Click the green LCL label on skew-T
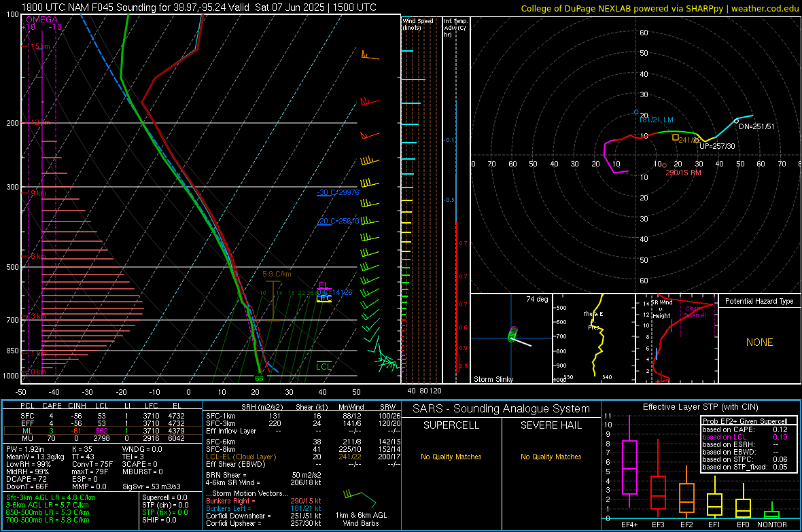This screenshot has width=802, height=532. pyautogui.click(x=324, y=366)
